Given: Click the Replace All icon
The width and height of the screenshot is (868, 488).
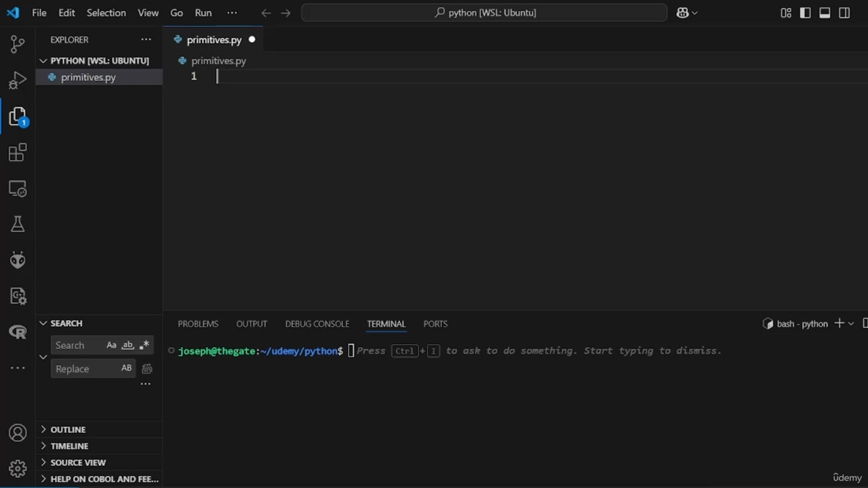Looking at the screenshot, I should pos(147,369).
